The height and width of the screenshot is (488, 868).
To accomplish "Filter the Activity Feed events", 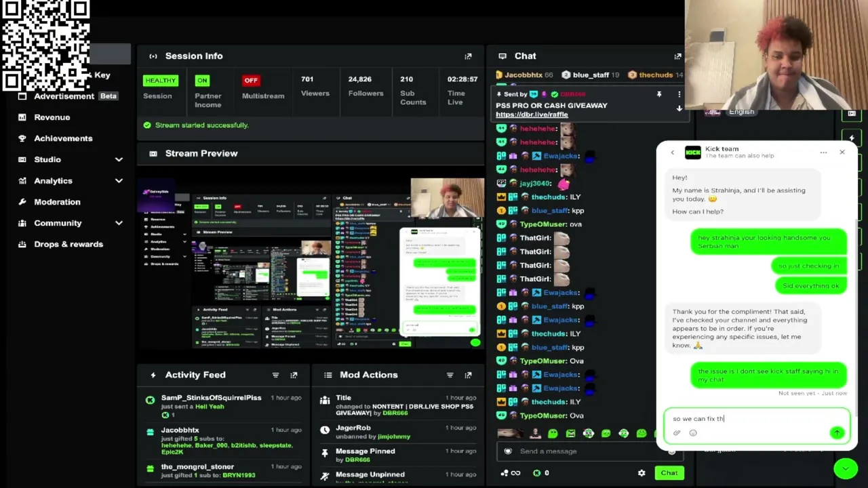I will pos(275,375).
